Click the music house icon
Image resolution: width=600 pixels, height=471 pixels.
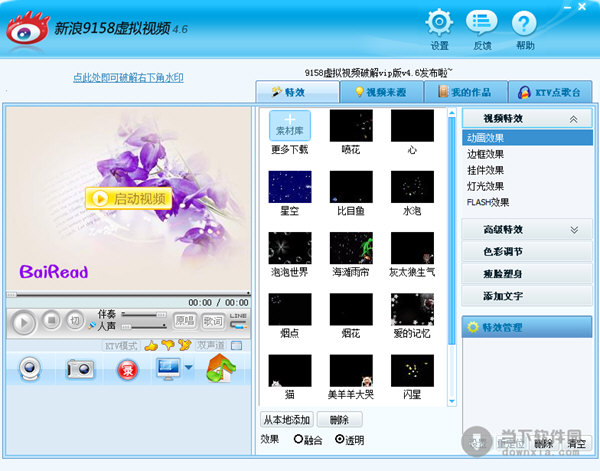pyautogui.click(x=221, y=368)
